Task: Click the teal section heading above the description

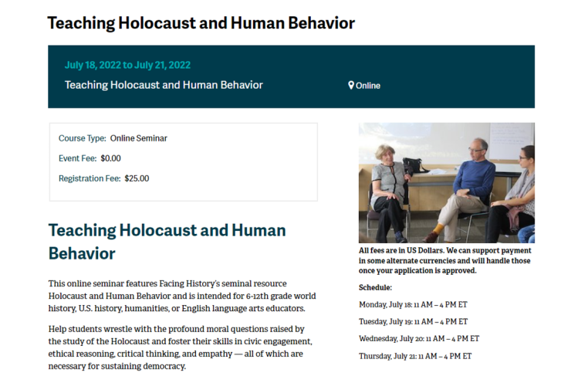Action: click(167, 241)
